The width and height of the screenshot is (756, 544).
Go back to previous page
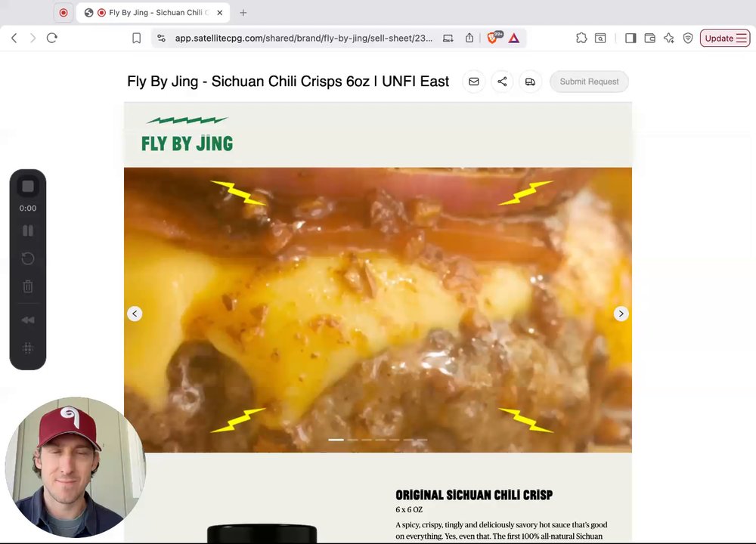click(14, 38)
